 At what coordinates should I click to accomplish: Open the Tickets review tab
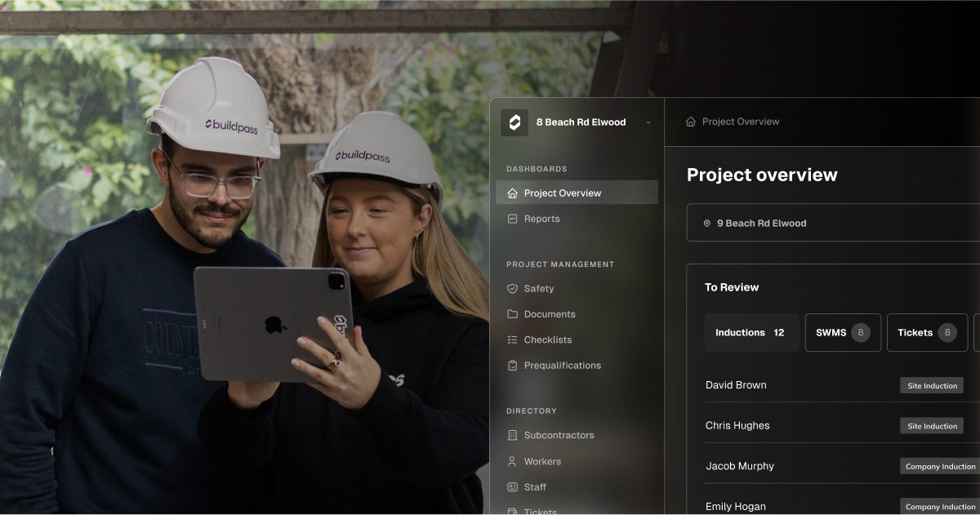[927, 332]
